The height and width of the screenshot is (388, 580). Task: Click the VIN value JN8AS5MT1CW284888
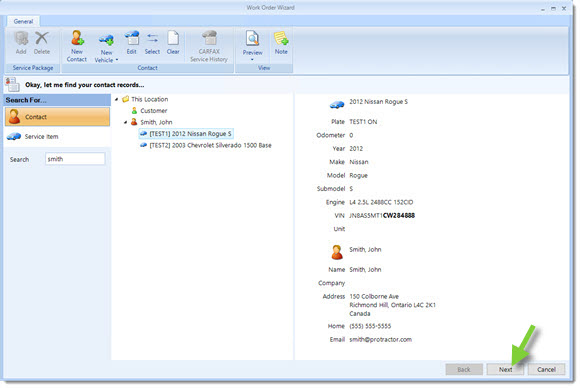tap(382, 216)
